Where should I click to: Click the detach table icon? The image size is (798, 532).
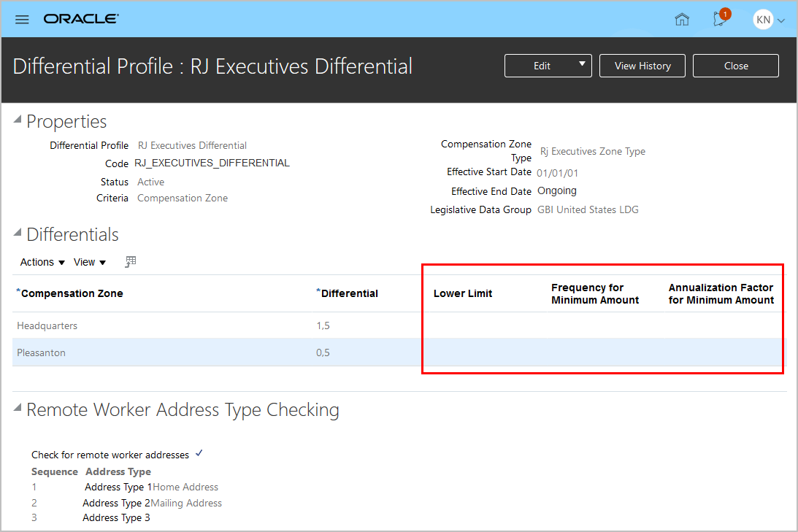131,262
